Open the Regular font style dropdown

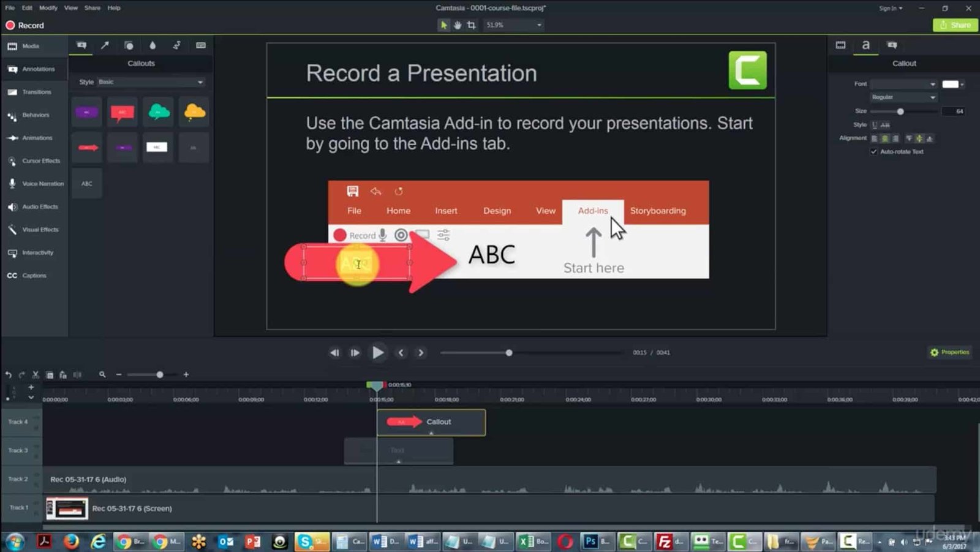point(903,97)
